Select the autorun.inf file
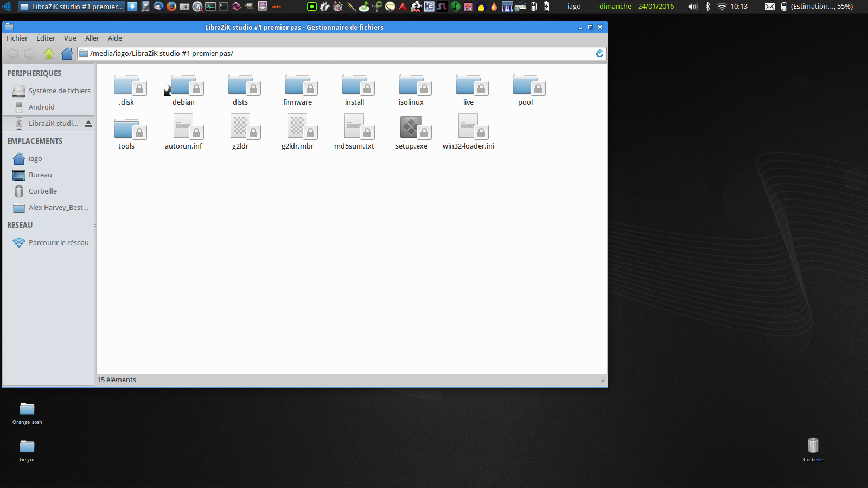 pos(183,132)
